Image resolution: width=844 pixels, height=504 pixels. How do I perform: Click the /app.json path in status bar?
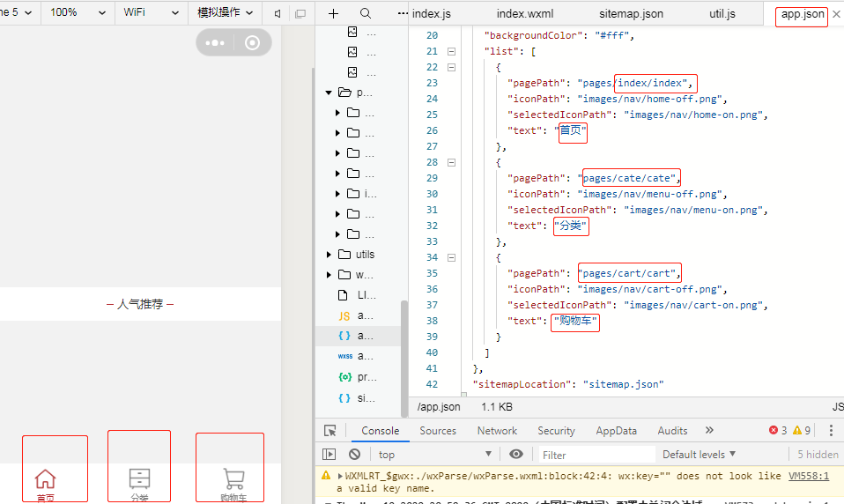(x=439, y=407)
